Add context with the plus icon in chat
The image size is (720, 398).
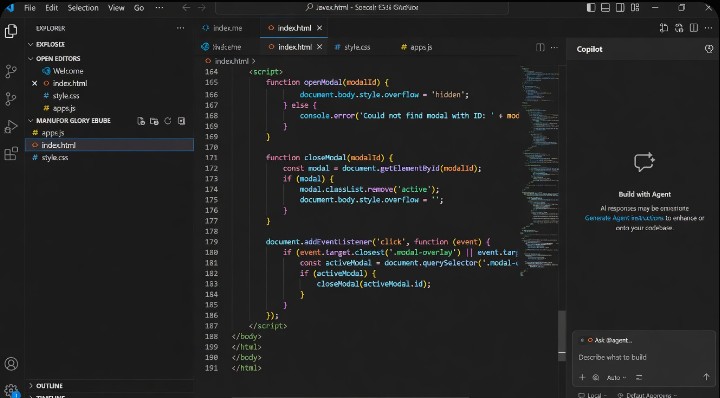582,377
